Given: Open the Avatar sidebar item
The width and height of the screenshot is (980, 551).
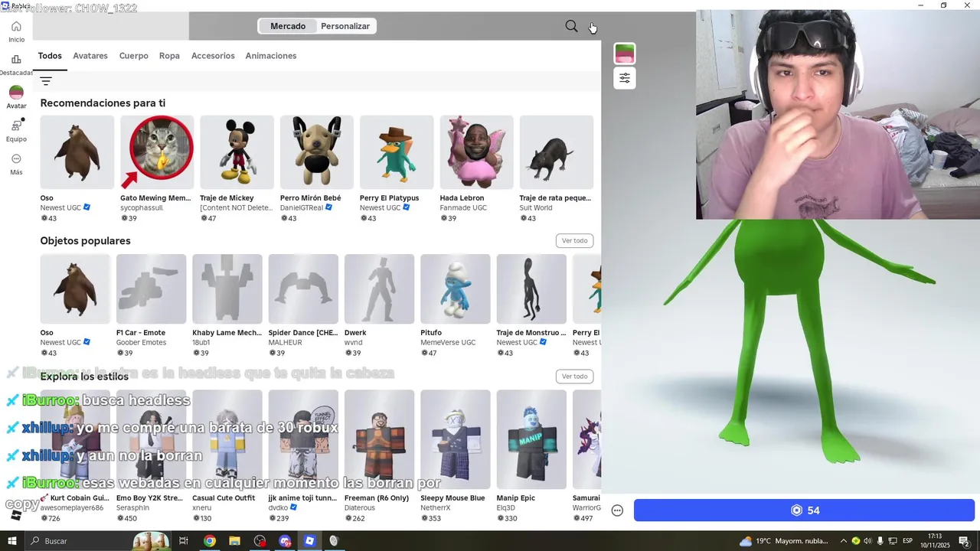Looking at the screenshot, I should (16, 97).
